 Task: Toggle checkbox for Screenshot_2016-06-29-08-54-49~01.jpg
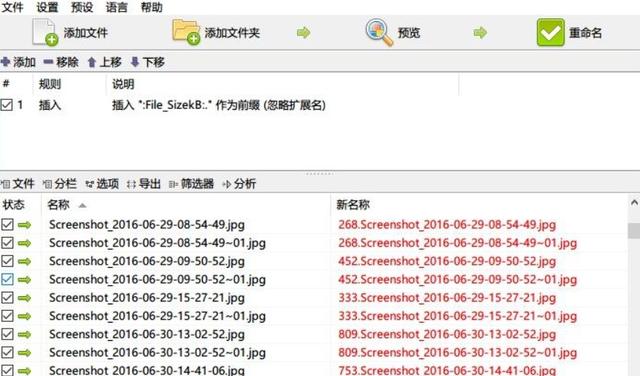[x=7, y=243]
